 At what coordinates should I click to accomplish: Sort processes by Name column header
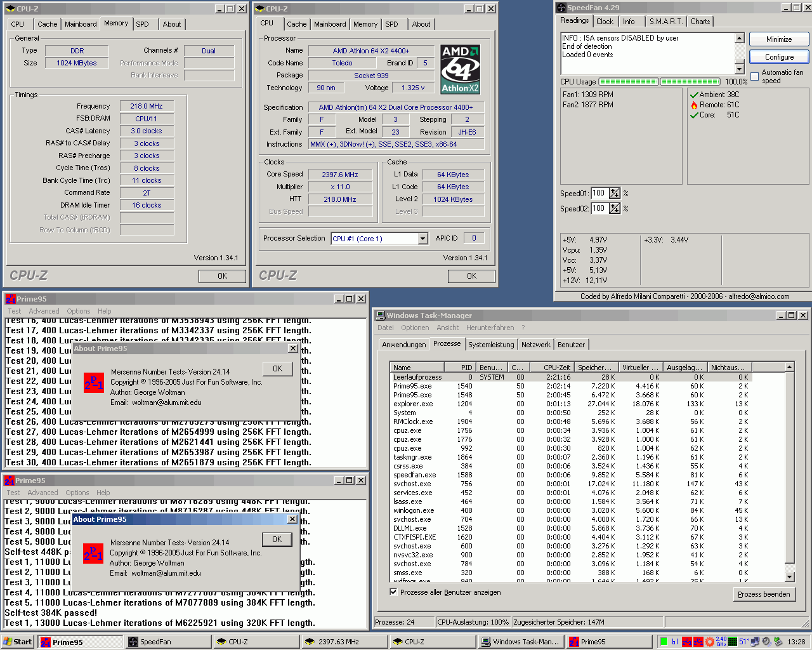[418, 367]
